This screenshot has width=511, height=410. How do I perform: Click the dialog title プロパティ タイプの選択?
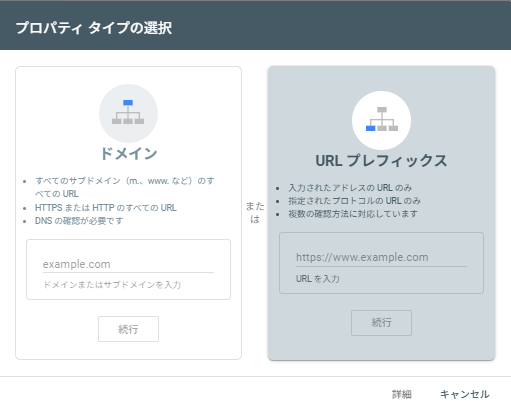tap(94, 28)
